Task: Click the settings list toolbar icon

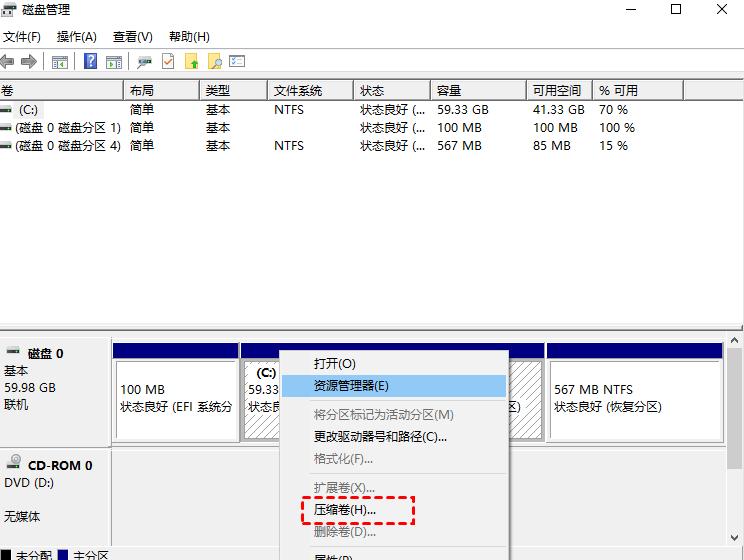Action: coord(237,61)
